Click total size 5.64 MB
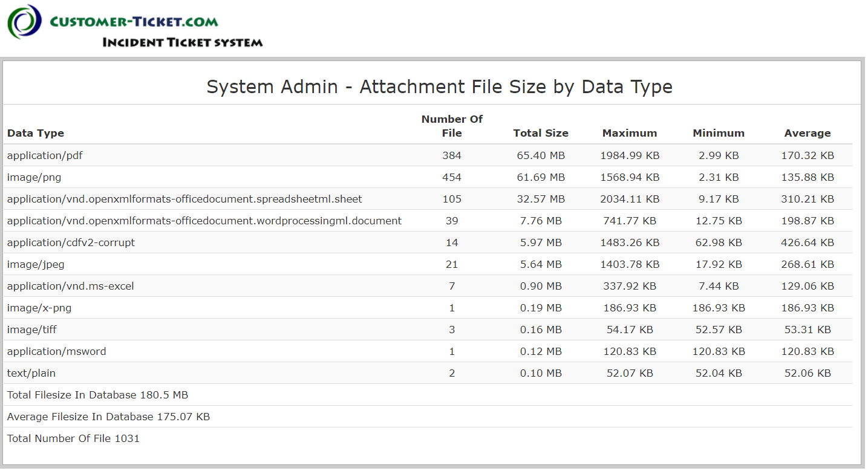The image size is (868, 471). tap(541, 264)
